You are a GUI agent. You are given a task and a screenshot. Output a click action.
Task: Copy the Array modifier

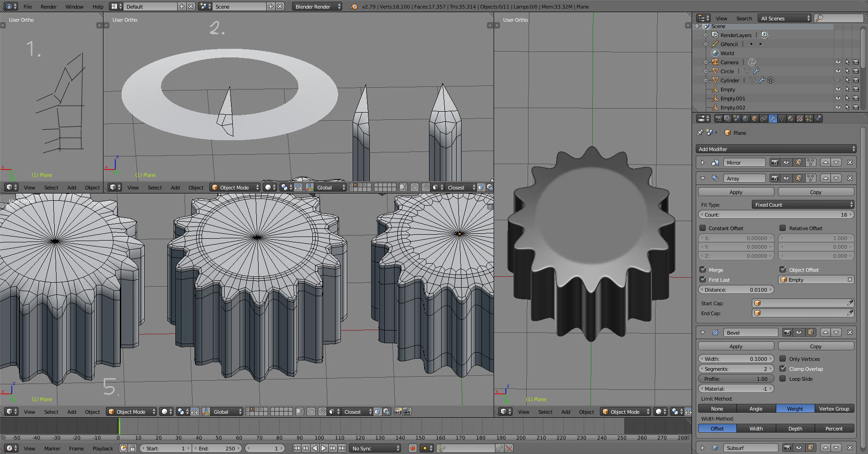[816, 192]
